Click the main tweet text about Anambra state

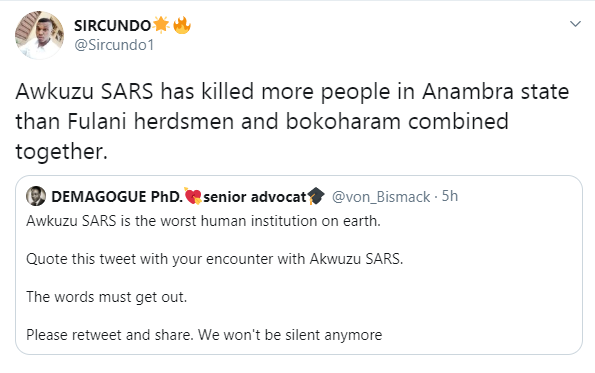[292, 121]
